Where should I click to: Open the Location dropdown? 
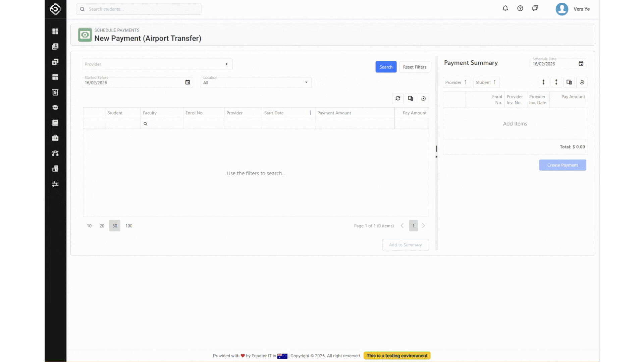pos(256,83)
